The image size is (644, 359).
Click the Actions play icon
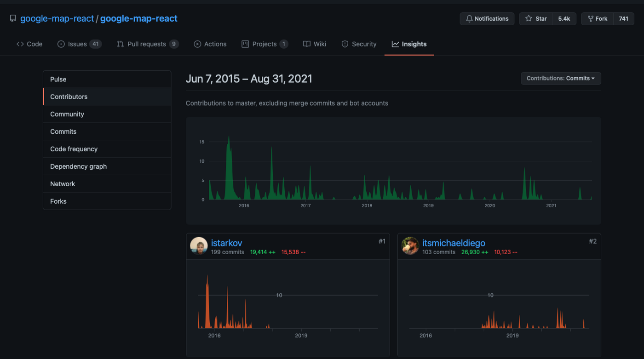(197, 44)
